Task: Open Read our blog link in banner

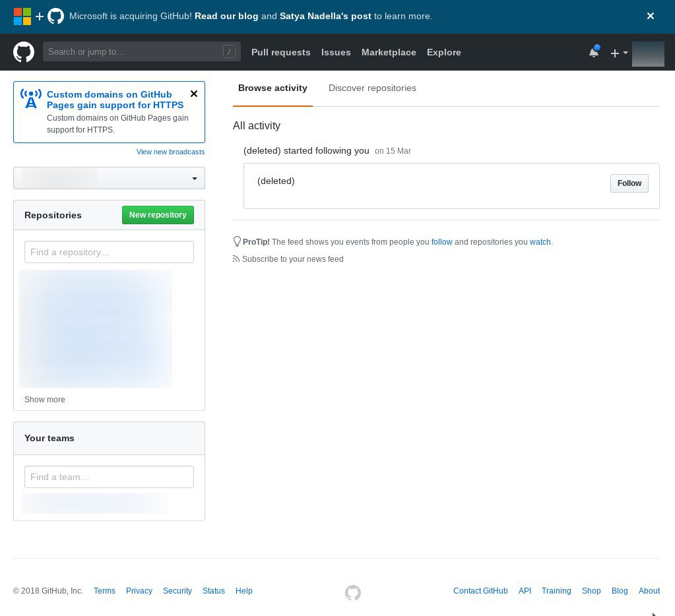Action: [x=226, y=16]
